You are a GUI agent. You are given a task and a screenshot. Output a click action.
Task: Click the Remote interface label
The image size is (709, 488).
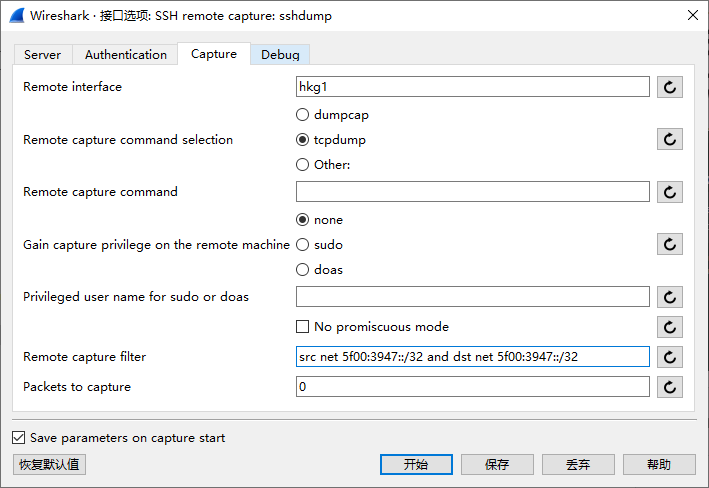coord(72,87)
